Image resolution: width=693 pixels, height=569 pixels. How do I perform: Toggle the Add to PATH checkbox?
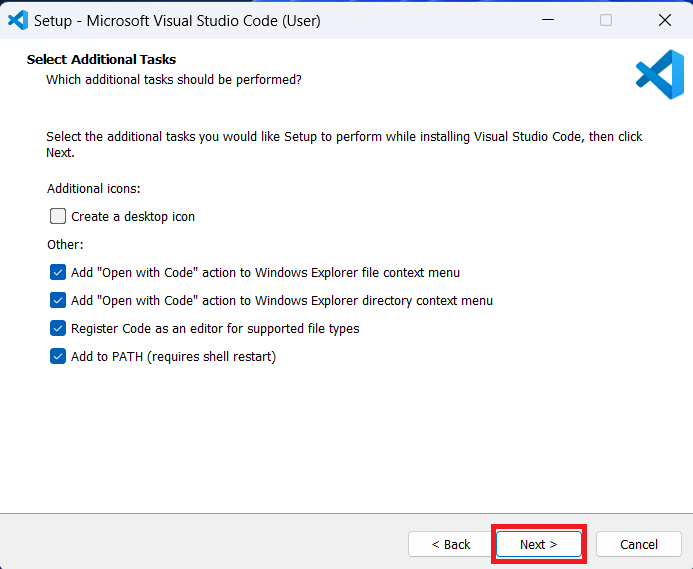pyautogui.click(x=58, y=356)
